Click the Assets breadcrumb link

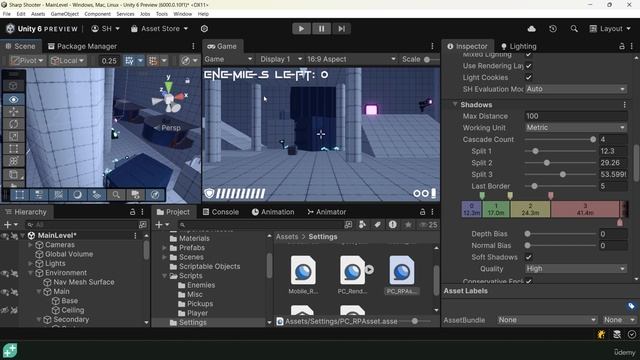pos(287,237)
